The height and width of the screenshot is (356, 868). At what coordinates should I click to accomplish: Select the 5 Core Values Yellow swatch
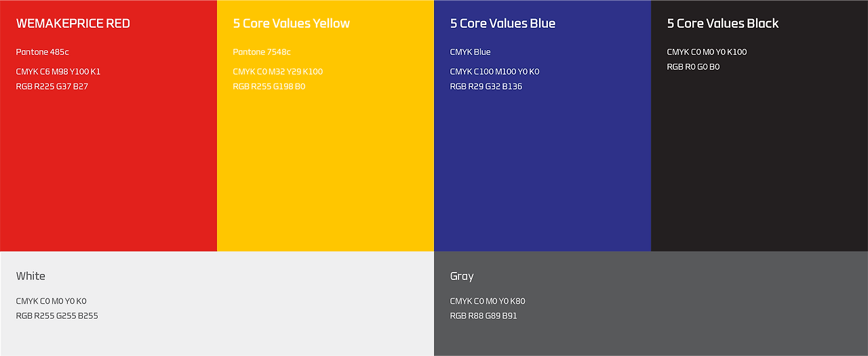pos(325,125)
